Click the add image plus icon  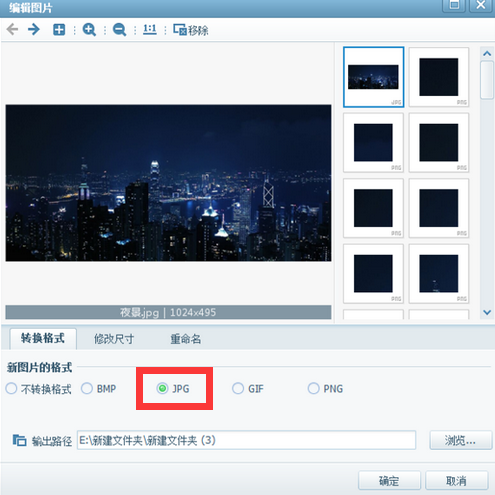tap(59, 30)
